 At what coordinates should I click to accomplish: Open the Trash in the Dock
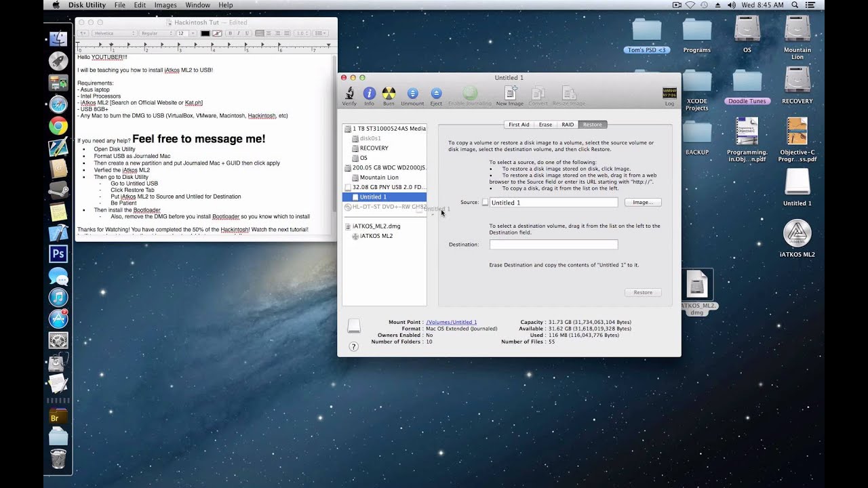pyautogui.click(x=58, y=459)
